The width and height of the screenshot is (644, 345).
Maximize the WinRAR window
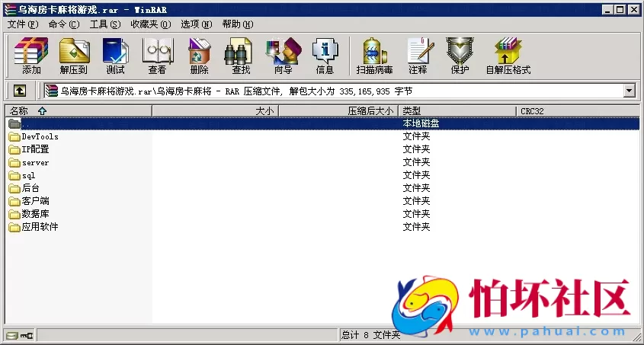(x=620, y=9)
